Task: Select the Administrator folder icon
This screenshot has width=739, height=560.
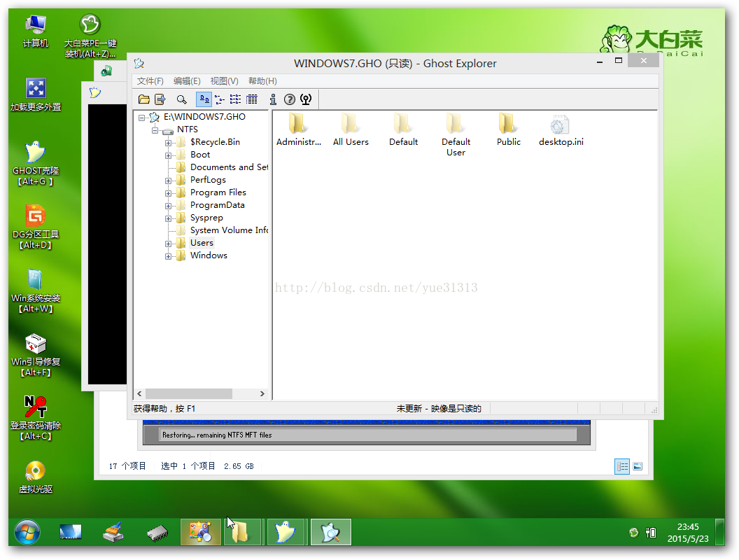Action: click(x=298, y=130)
